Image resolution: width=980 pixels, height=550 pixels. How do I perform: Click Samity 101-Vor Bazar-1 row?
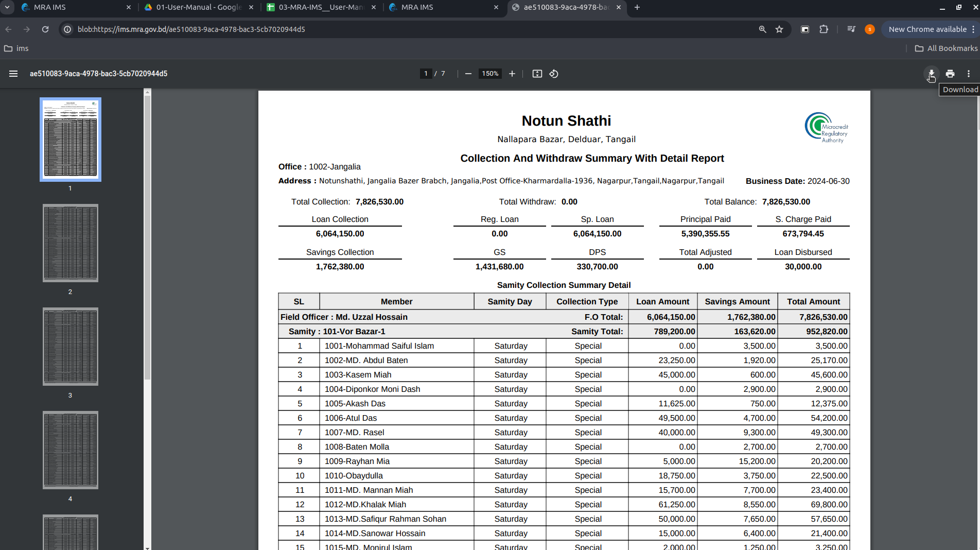coord(564,332)
